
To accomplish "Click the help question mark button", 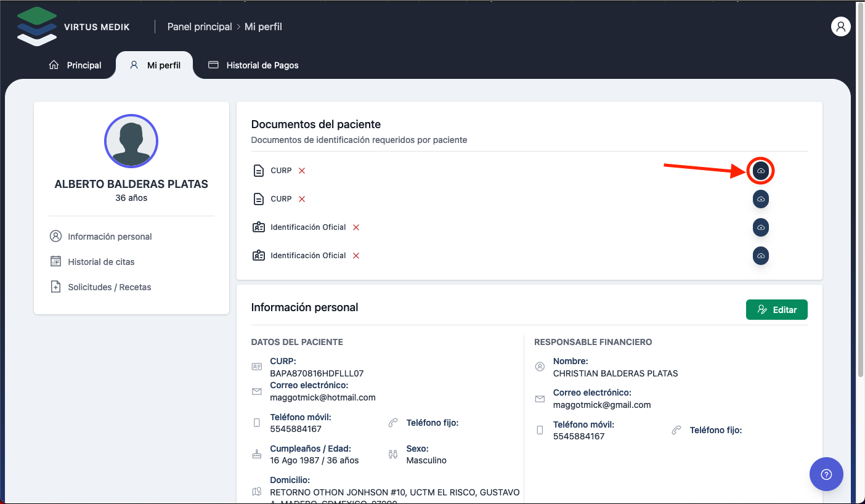I will click(x=826, y=474).
